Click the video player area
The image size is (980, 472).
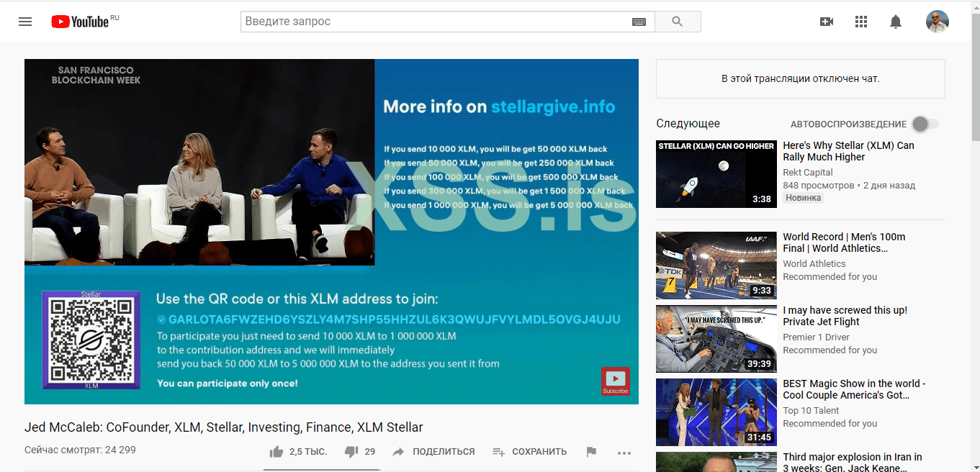pyautogui.click(x=331, y=232)
